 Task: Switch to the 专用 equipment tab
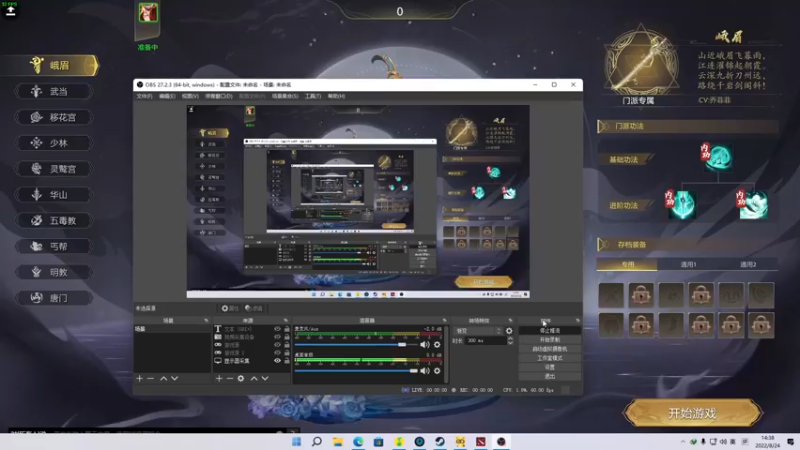tap(627, 264)
